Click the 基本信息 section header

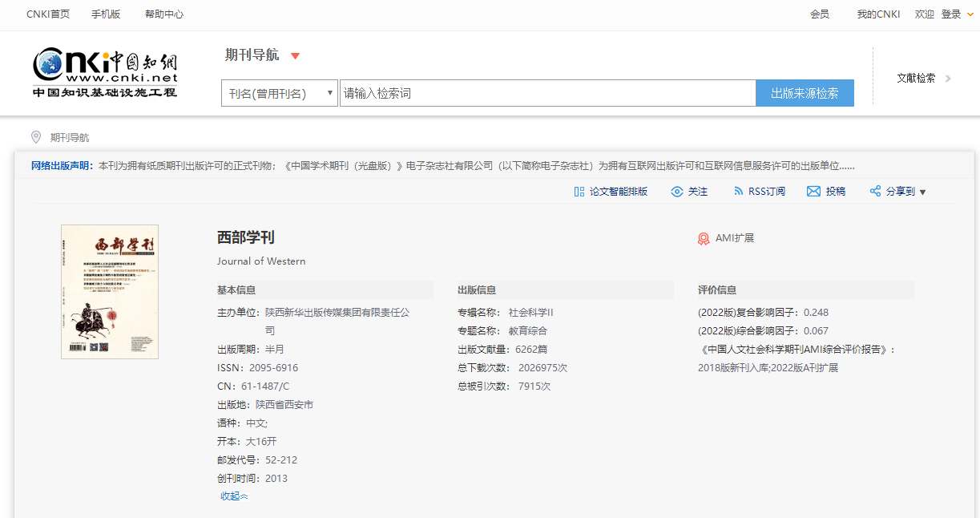pos(236,290)
